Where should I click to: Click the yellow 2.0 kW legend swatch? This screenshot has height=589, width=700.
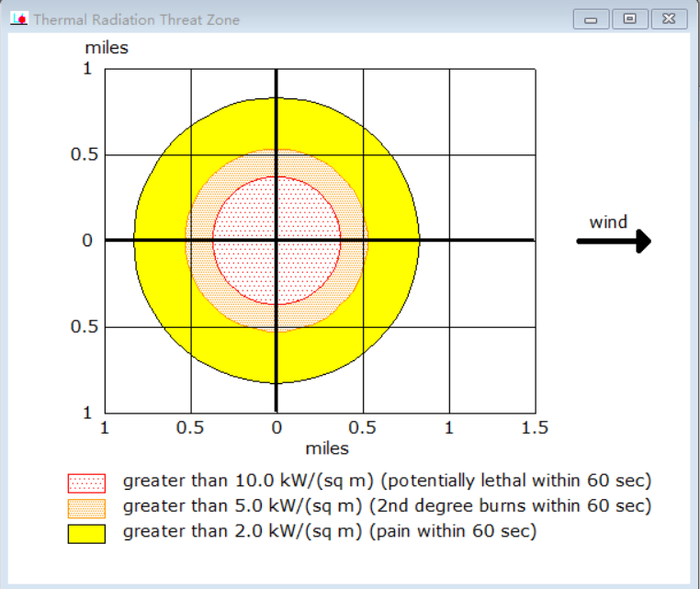point(86,534)
